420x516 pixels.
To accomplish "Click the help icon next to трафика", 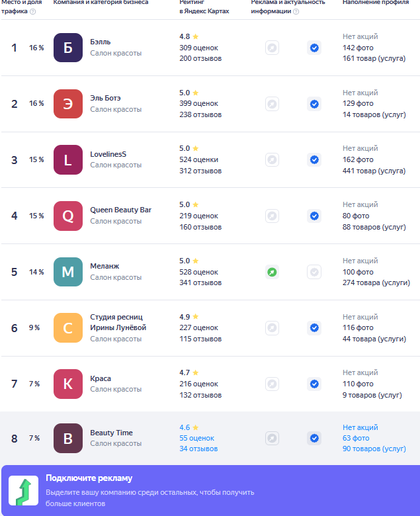I will coord(33,11).
